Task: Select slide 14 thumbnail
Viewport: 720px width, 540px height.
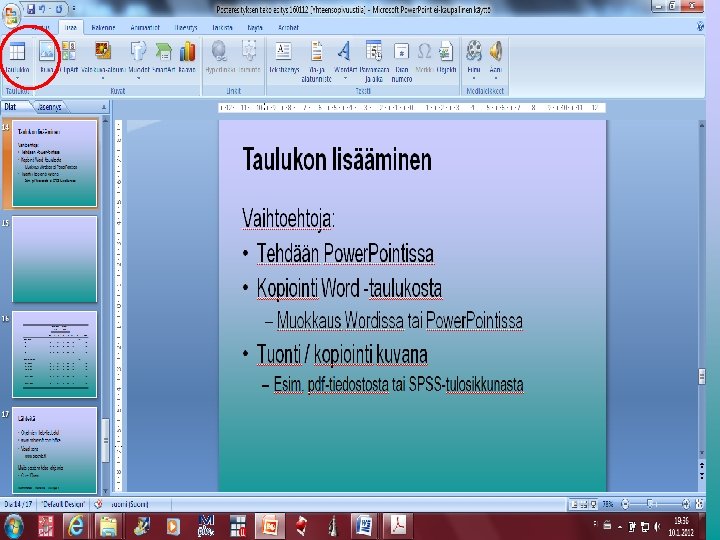Action: pos(55,163)
